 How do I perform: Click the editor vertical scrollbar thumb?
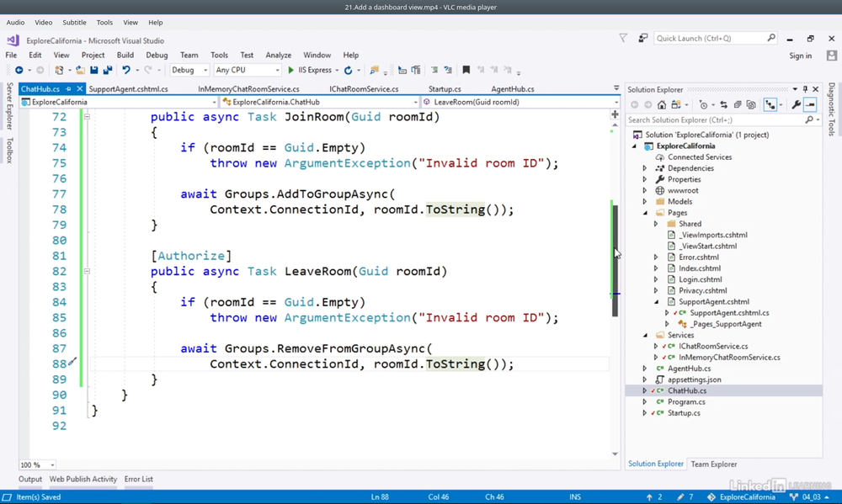pos(615,261)
